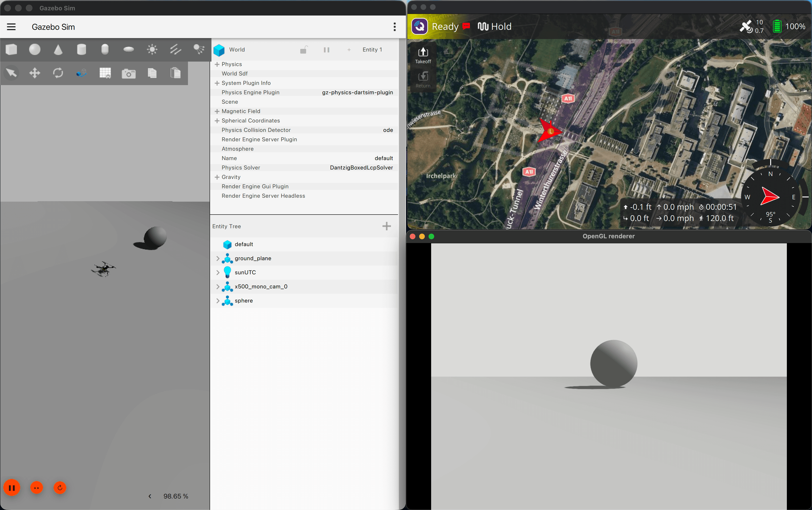812x510 pixels.
Task: Click the Takeoff button
Action: point(423,55)
